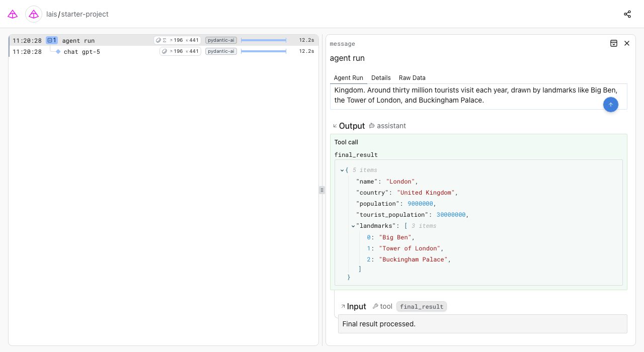This screenshot has width=644, height=352.
Task: Close the agent run details panel
Action: (627, 43)
